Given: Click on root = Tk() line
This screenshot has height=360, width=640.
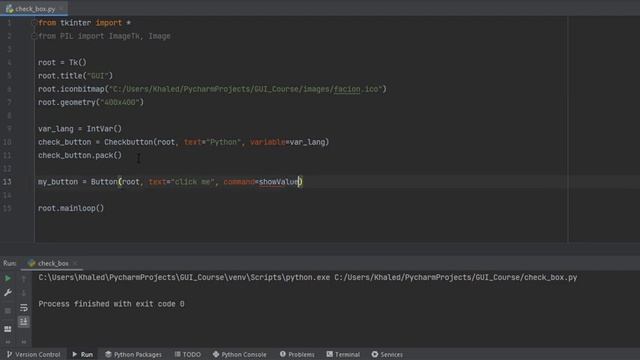Looking at the screenshot, I should coord(62,62).
